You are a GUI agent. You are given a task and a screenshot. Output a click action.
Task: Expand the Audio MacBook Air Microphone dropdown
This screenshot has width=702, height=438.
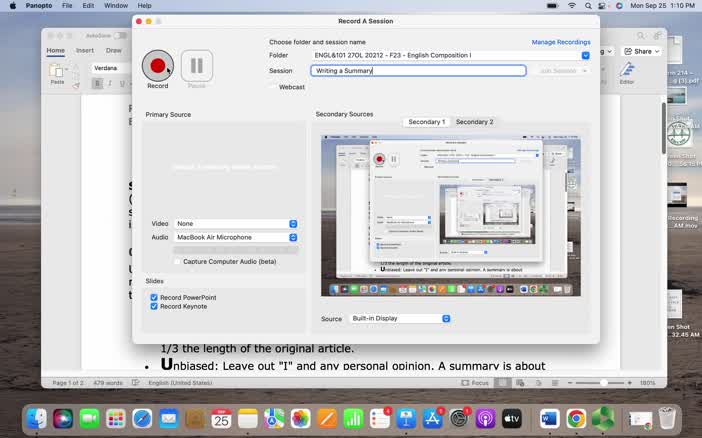click(237, 238)
